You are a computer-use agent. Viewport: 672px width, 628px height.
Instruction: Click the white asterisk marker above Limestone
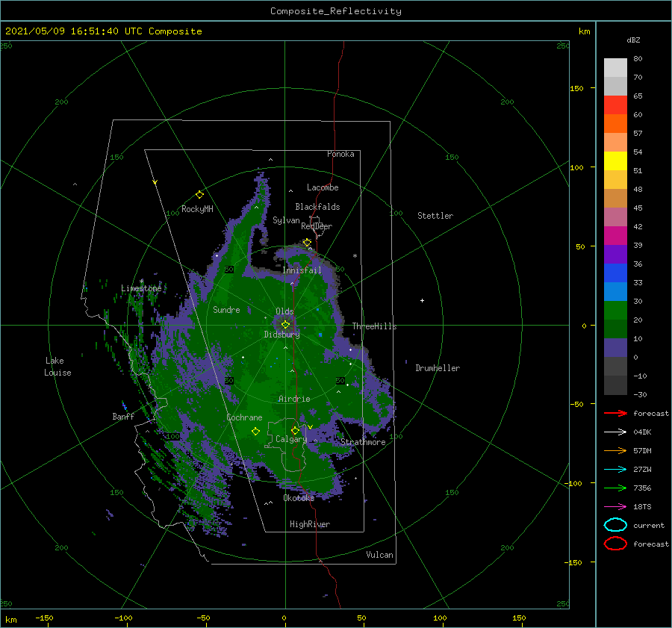click(x=141, y=282)
